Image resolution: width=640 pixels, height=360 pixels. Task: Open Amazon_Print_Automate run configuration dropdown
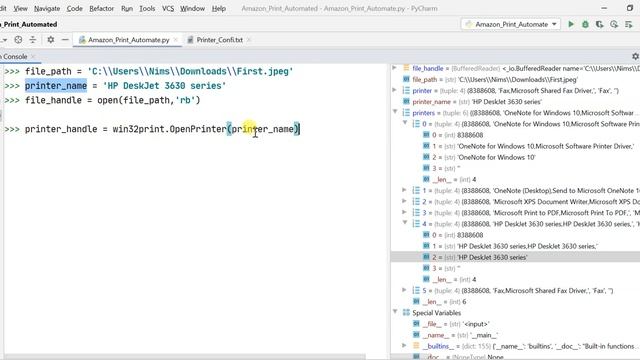[511, 24]
